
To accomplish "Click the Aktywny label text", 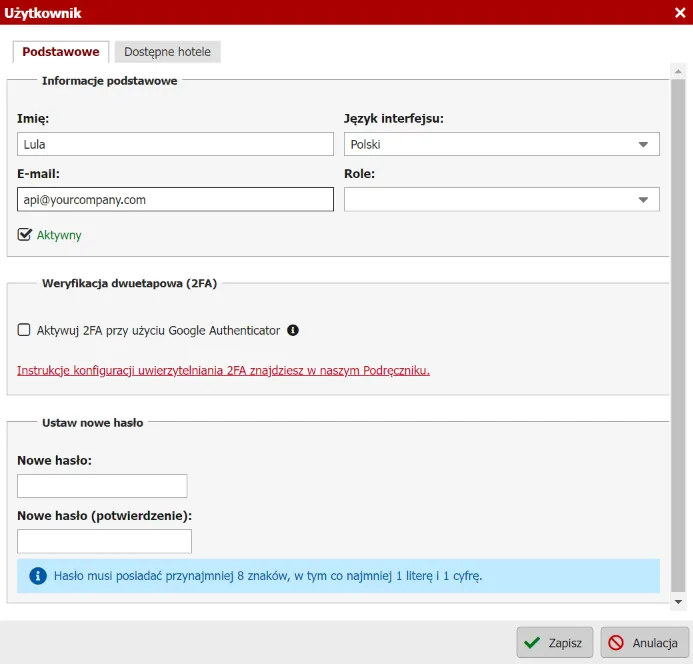I will point(59,235).
